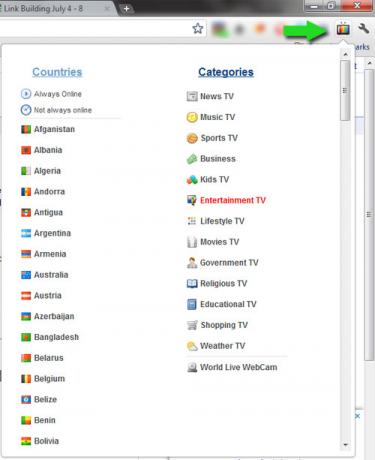Screen dimensions: 375x460
Task: Click the Algeria flag icon
Action: pyautogui.click(x=26, y=171)
